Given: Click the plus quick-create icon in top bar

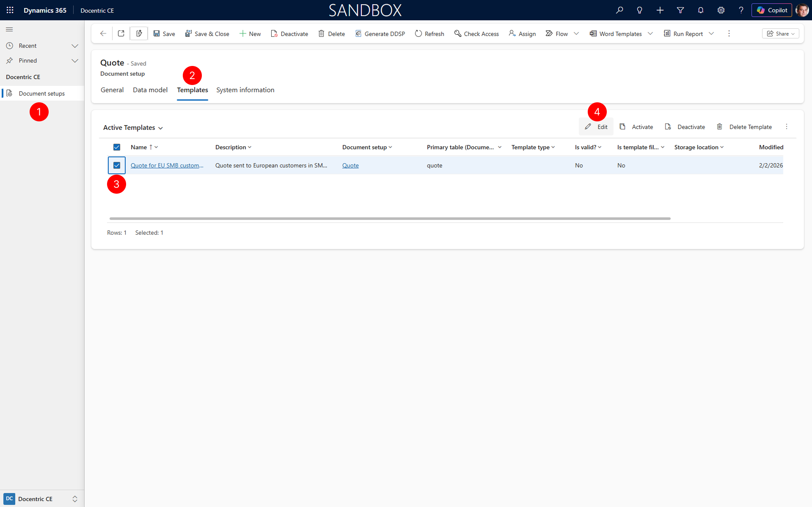Looking at the screenshot, I should [x=660, y=10].
